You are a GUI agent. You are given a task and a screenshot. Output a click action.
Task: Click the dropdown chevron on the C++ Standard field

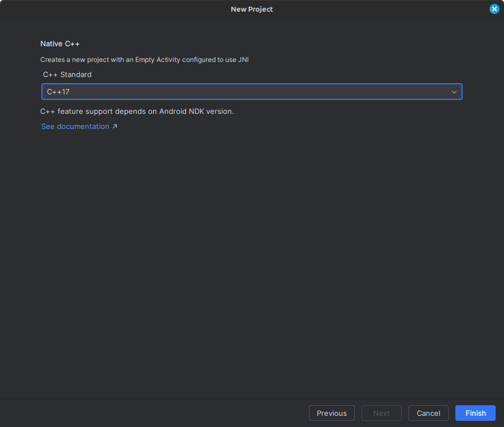coord(454,92)
